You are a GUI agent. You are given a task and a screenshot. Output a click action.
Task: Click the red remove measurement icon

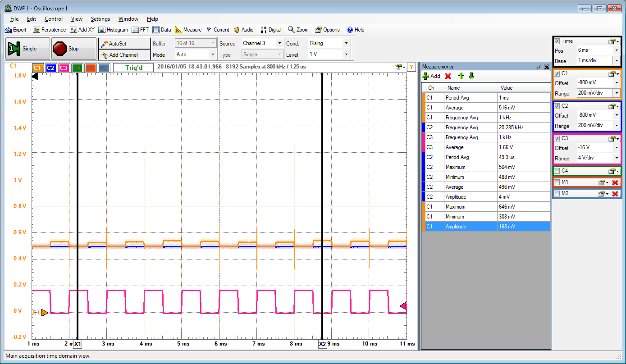click(448, 76)
